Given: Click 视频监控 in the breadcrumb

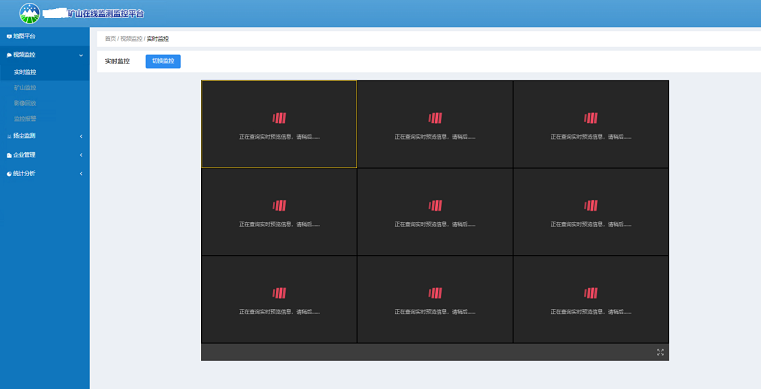Looking at the screenshot, I should [x=131, y=39].
